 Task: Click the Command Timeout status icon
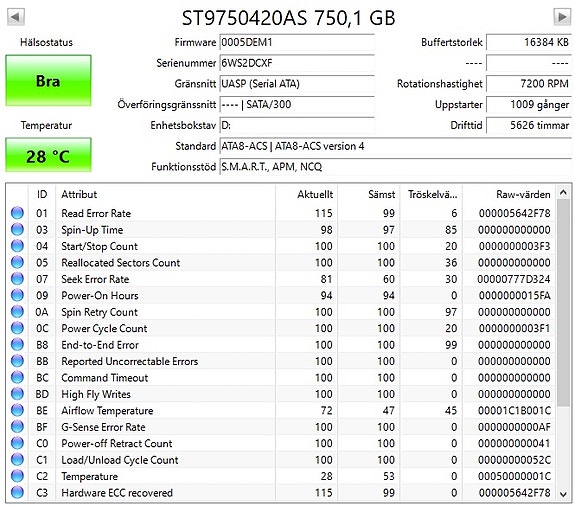17,377
